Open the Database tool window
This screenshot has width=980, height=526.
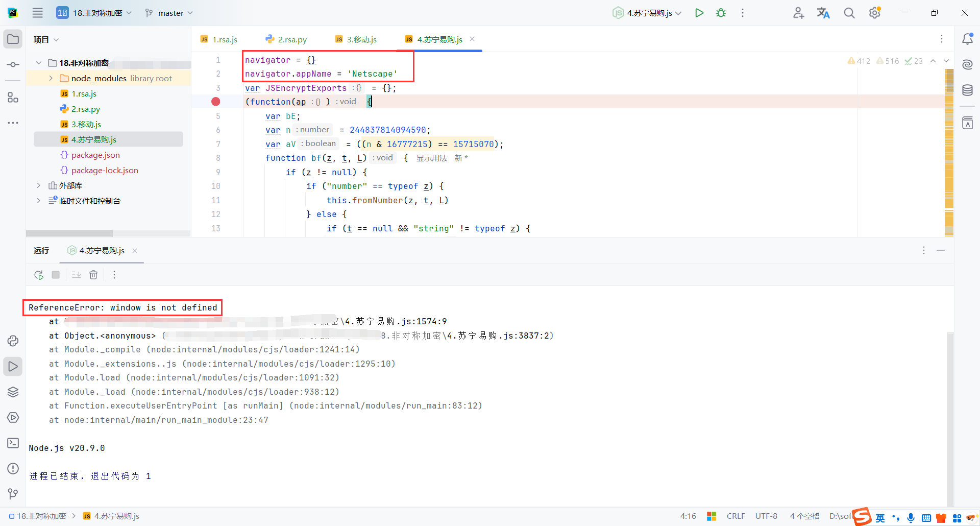pyautogui.click(x=967, y=90)
